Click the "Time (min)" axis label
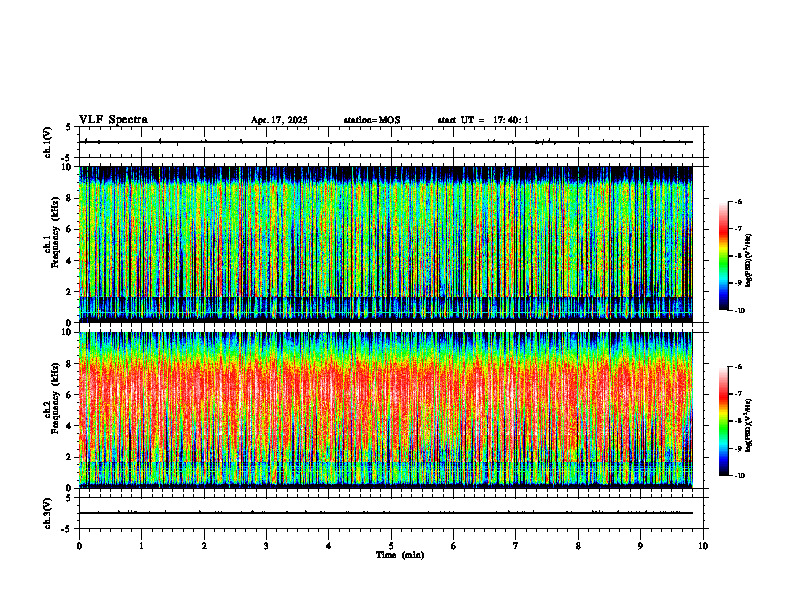The image size is (792, 612). point(400,555)
